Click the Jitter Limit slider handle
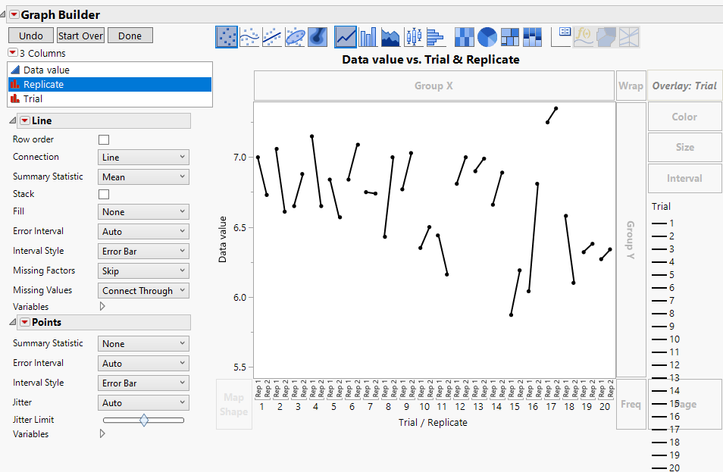This screenshot has height=472, width=723. point(144,420)
